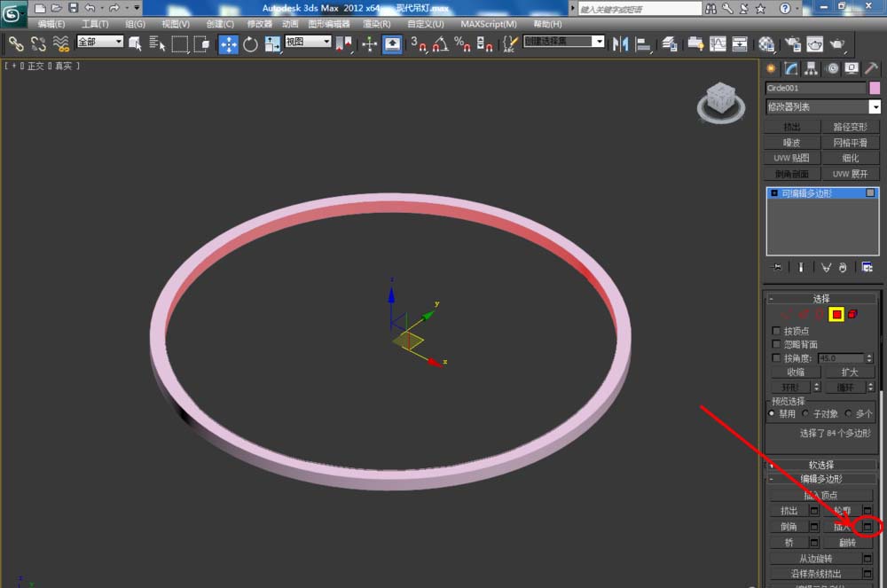Click Bind to Space Warp icon
Viewport: 887px width, 588px height.
tap(60, 43)
